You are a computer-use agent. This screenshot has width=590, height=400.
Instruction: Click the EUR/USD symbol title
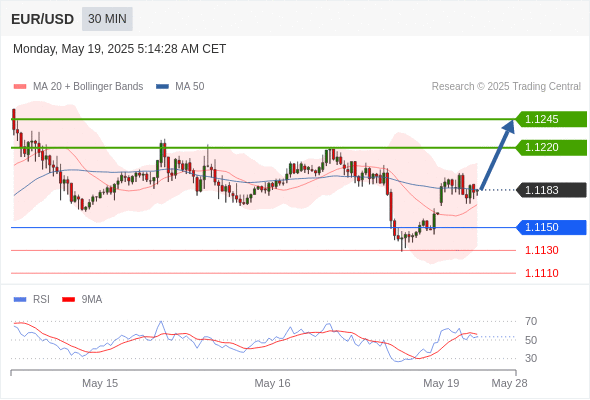[43, 19]
